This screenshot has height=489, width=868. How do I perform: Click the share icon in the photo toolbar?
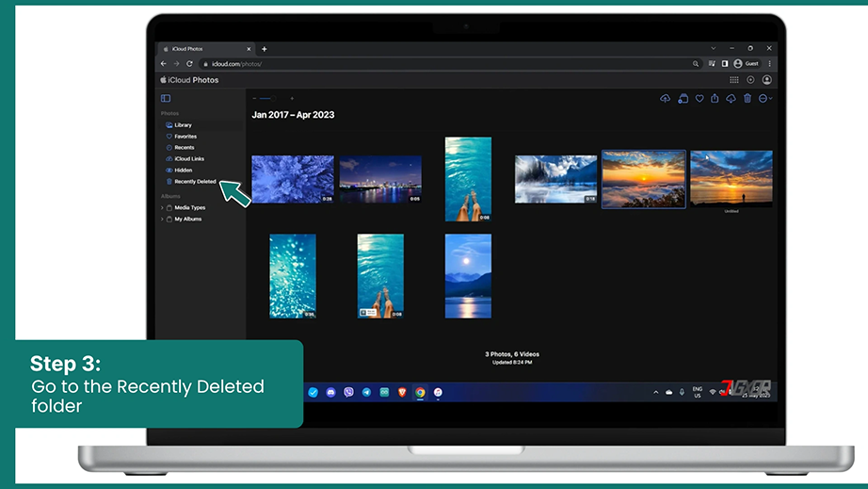[x=715, y=98]
